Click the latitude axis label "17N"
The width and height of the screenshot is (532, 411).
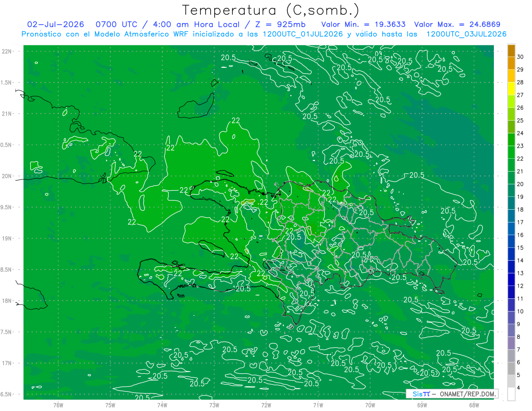7,363
